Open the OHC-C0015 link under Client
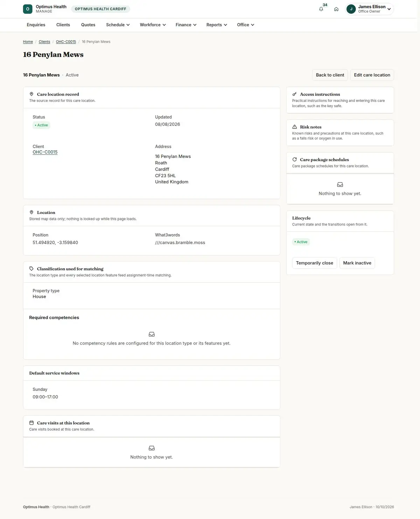The height and width of the screenshot is (519, 420). pos(45,152)
